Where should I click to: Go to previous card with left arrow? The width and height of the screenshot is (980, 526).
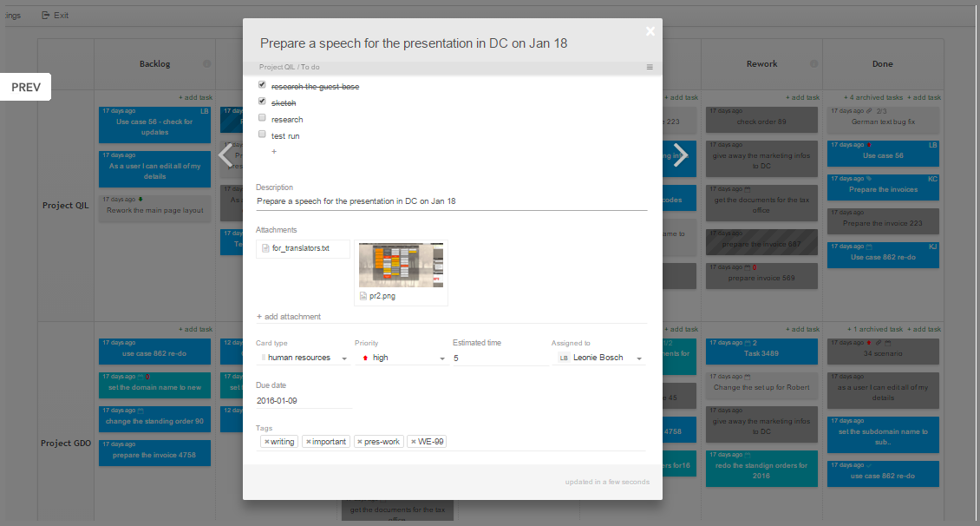click(x=225, y=155)
